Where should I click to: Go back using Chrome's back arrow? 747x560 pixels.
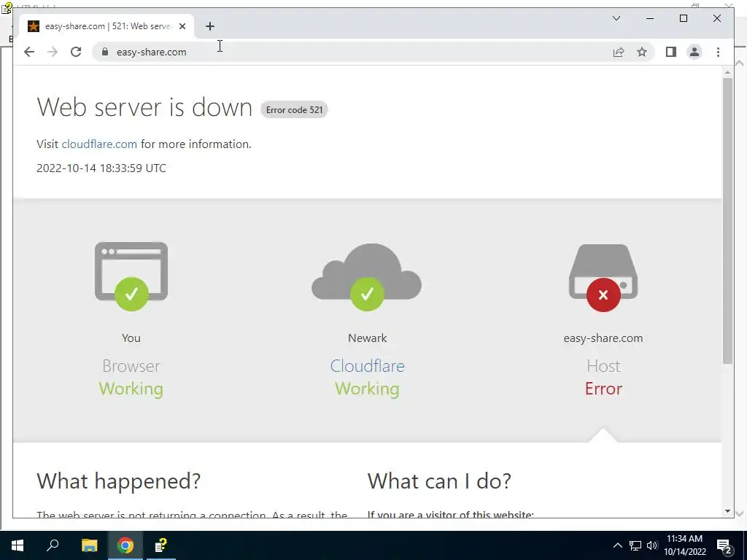point(29,52)
